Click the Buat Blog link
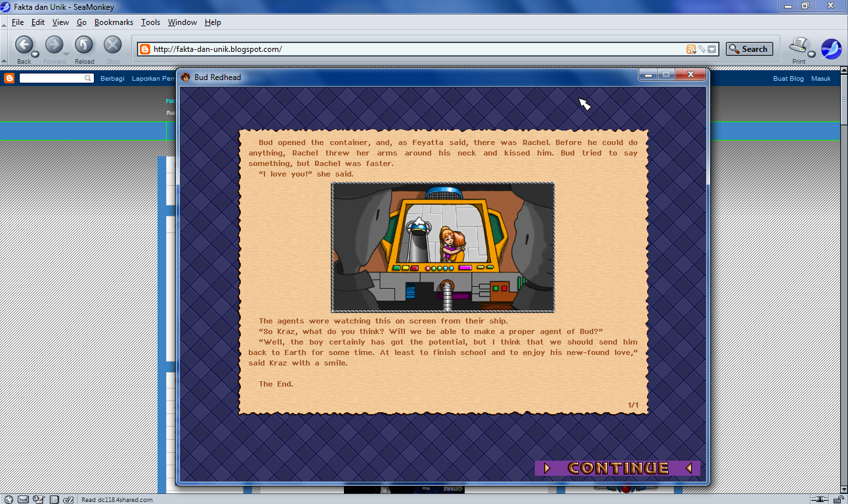 click(x=788, y=79)
